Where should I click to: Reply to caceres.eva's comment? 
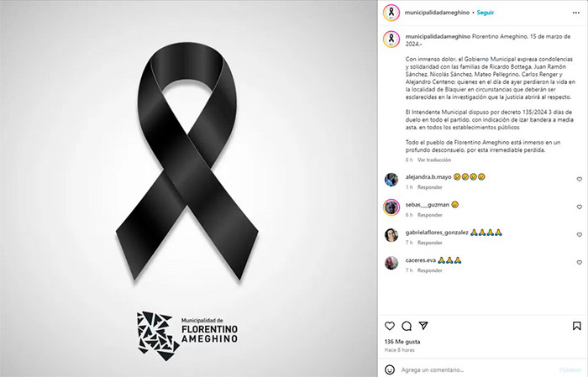pyautogui.click(x=430, y=270)
